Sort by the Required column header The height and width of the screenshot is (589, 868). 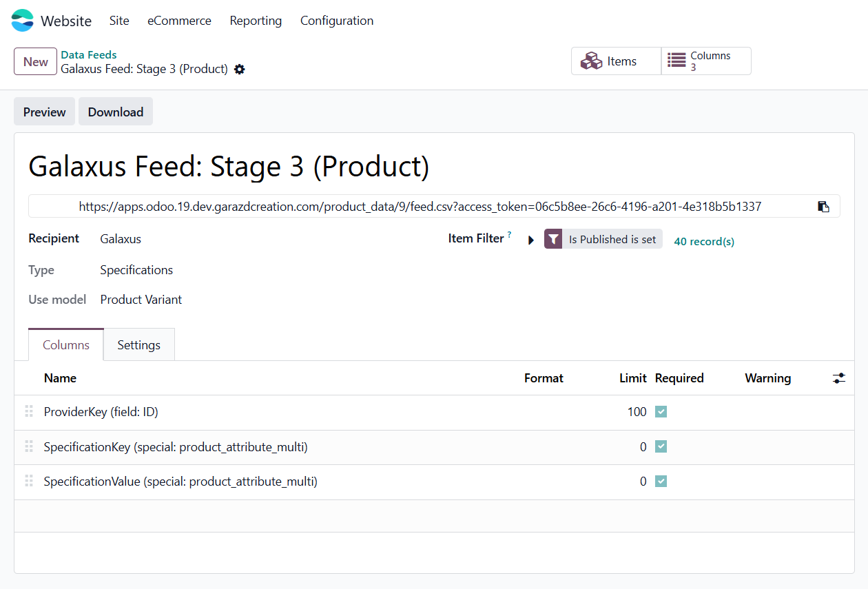coord(679,378)
